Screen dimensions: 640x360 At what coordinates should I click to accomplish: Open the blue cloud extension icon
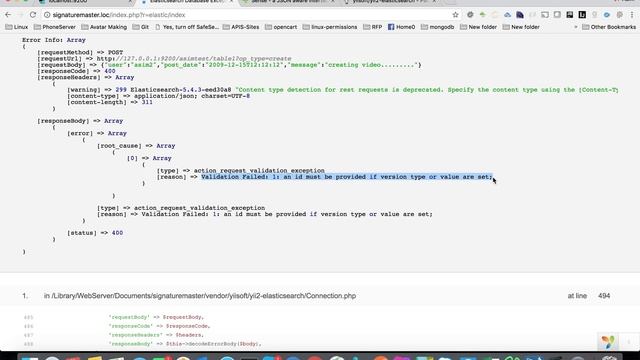507,15
